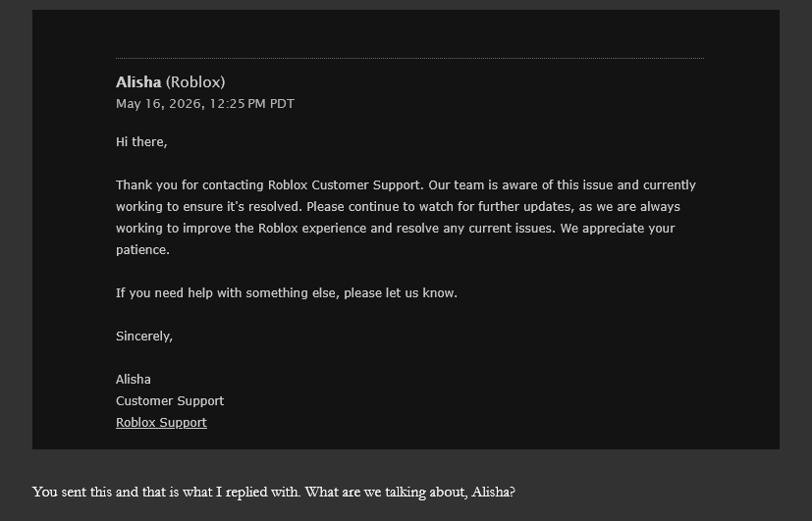
Task: Click the What are we talking about question
Action: click(410, 492)
